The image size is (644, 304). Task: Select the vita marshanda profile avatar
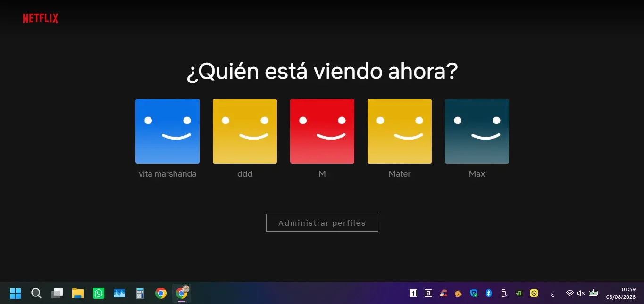click(167, 131)
